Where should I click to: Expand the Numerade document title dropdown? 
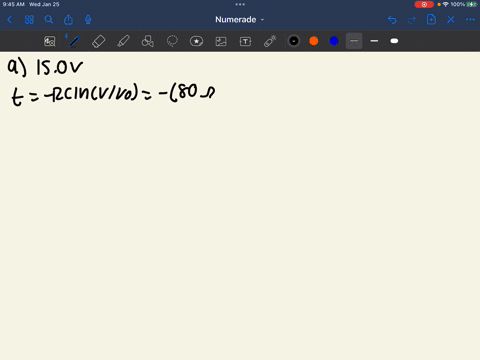click(x=240, y=20)
